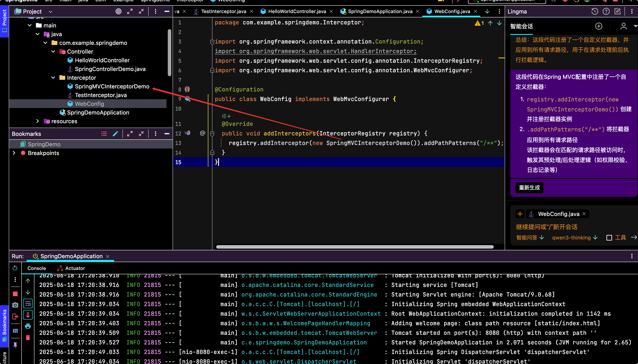Click the override gutter icon on line 12
The width and height of the screenshot is (638, 364).
coord(187,133)
